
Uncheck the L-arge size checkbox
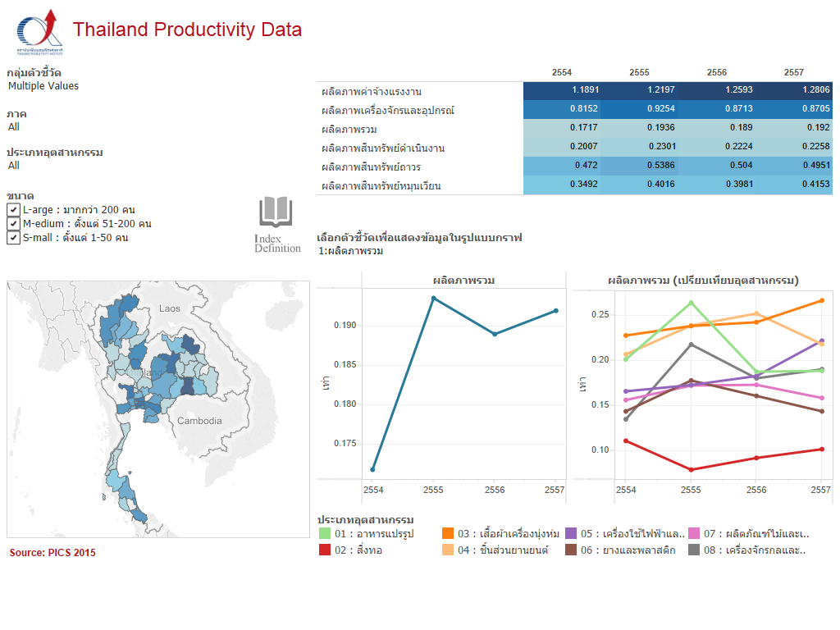(x=14, y=210)
